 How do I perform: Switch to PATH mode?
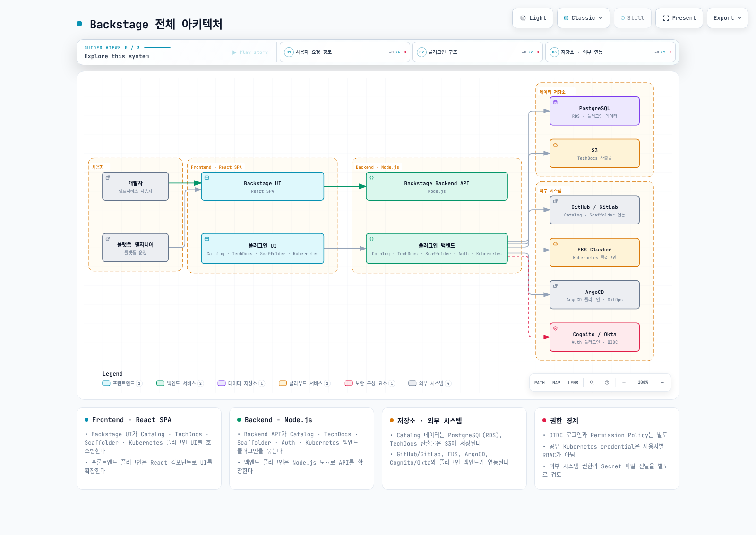[x=540, y=383]
